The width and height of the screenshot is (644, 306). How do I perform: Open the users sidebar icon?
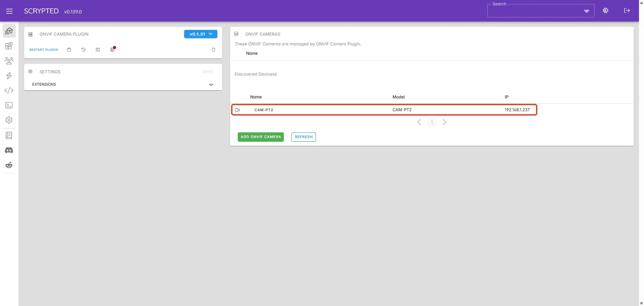tap(9, 61)
